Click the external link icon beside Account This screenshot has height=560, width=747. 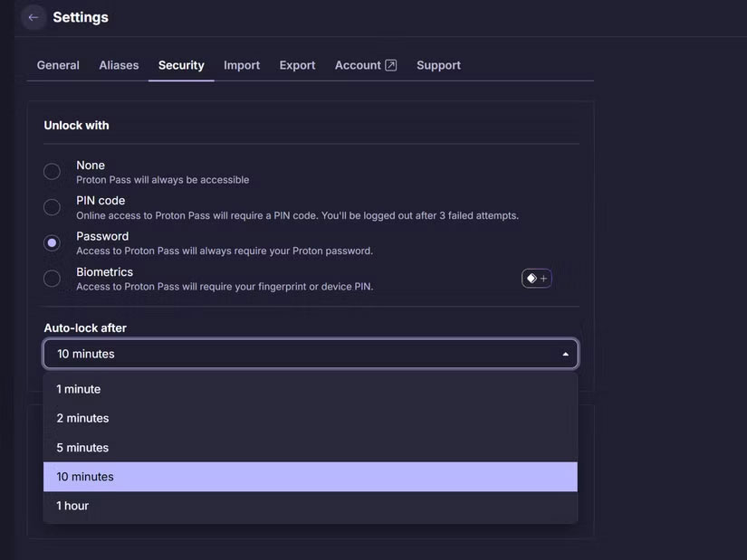pos(391,65)
